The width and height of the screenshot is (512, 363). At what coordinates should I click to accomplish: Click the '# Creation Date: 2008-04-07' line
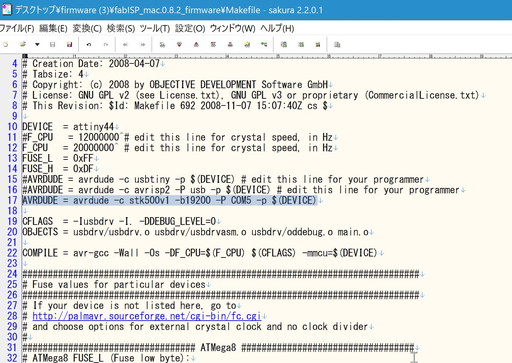(91, 64)
